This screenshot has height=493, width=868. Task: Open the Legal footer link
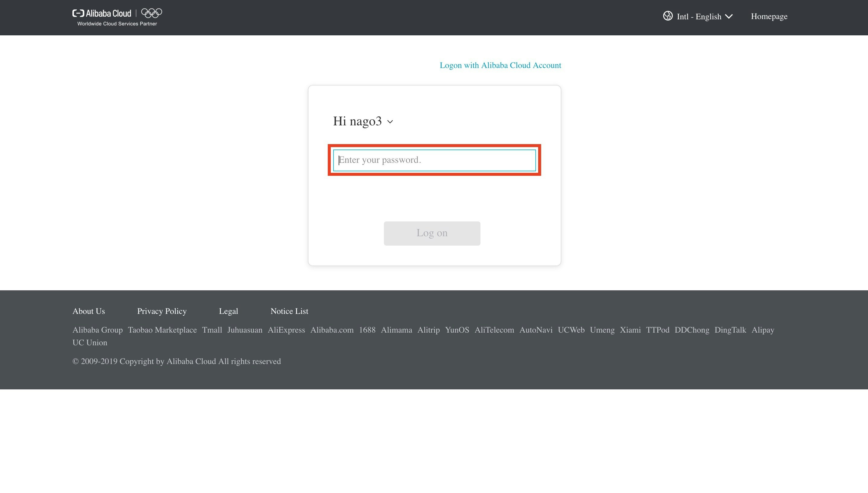228,311
